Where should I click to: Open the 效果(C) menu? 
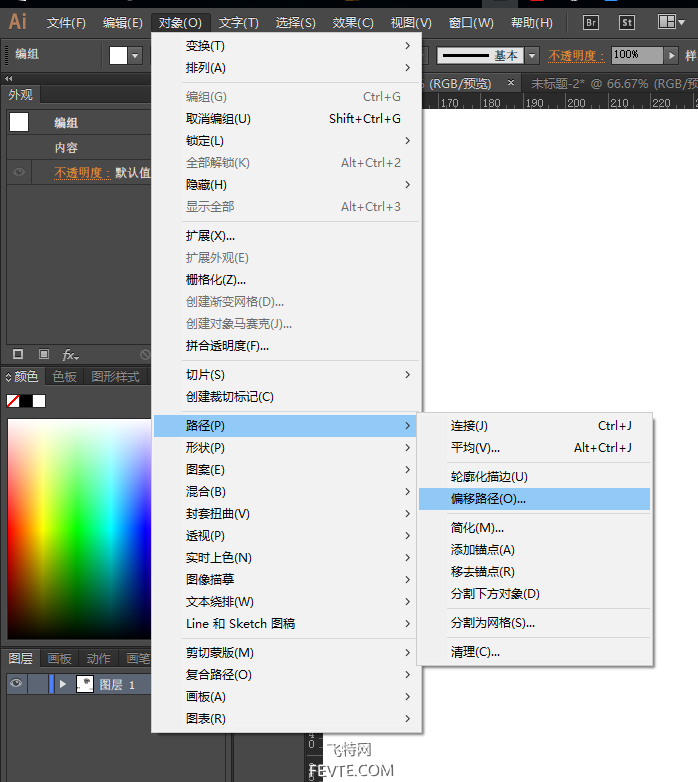[353, 23]
